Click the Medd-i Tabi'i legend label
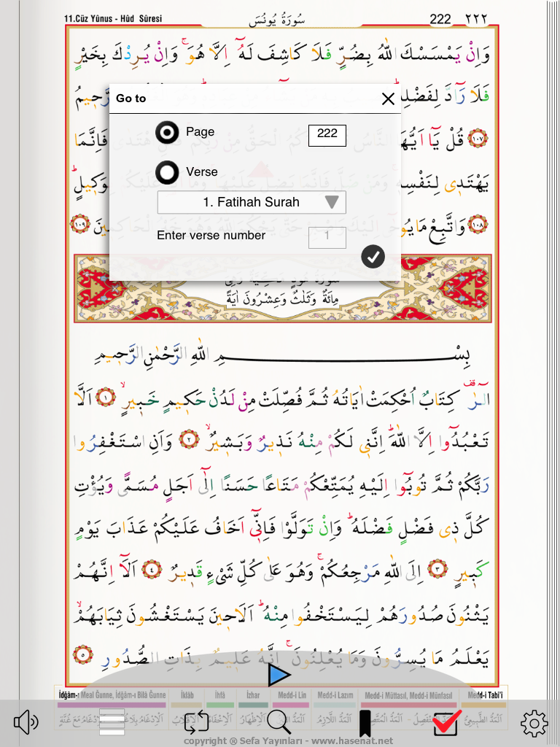Screen dimensions: 560x747 (x=485, y=695)
